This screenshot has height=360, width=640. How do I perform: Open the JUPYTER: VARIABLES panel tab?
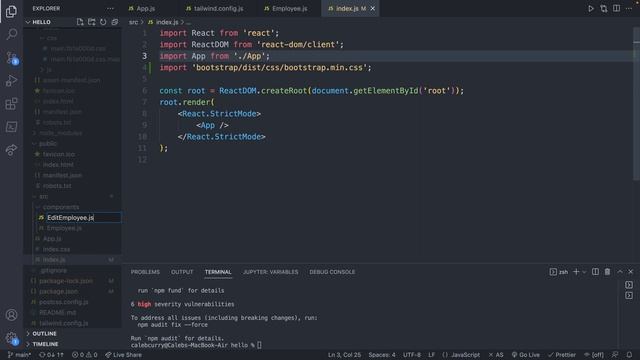tap(270, 272)
